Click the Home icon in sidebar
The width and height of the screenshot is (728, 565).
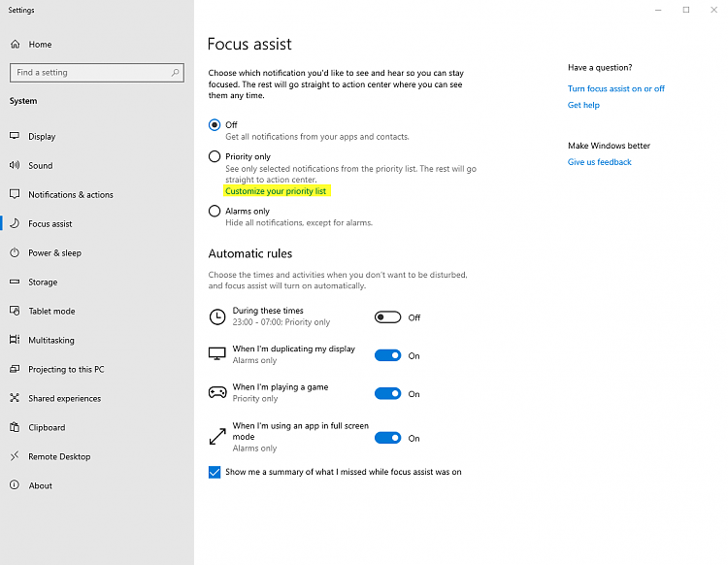pos(16,45)
